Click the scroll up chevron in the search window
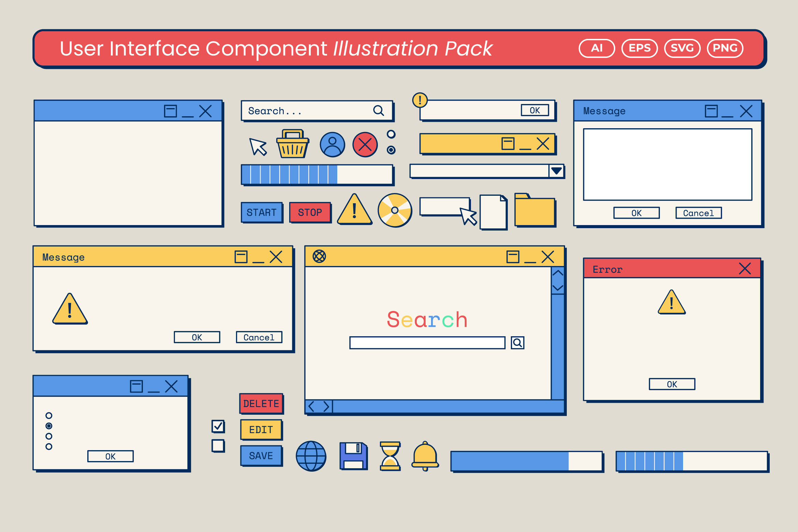The width and height of the screenshot is (798, 532). tap(558, 273)
